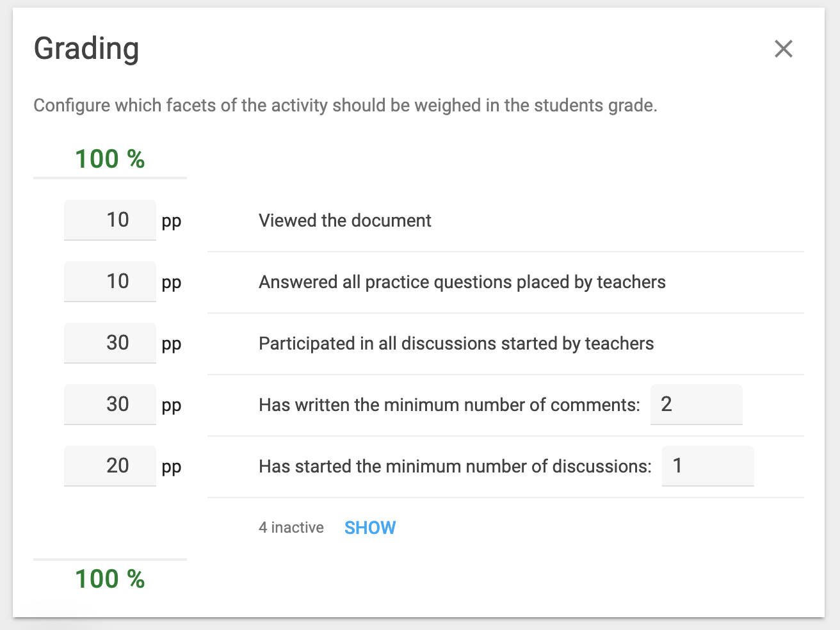
Task: Edit points for minimum number of comments
Action: (110, 405)
